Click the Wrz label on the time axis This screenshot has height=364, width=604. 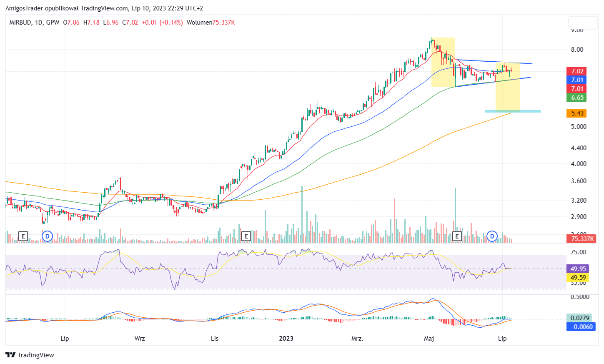[x=140, y=339]
